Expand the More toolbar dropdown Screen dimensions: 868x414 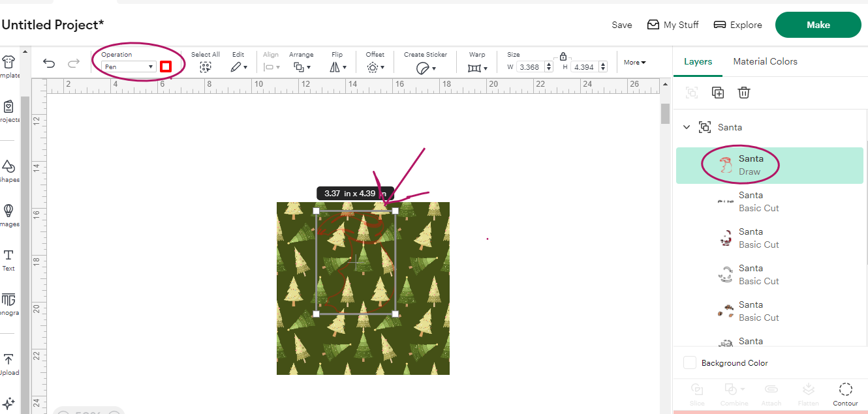pyautogui.click(x=634, y=63)
